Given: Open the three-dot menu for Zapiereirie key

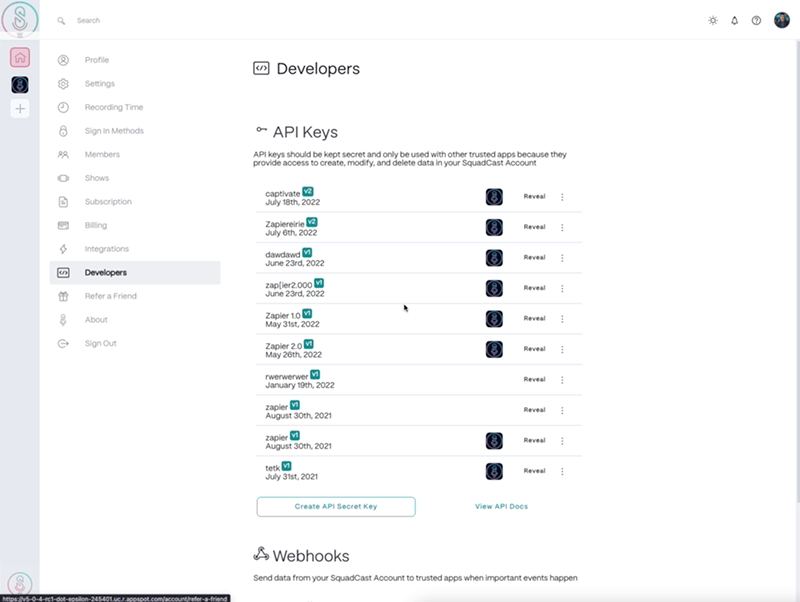Looking at the screenshot, I should (x=562, y=228).
